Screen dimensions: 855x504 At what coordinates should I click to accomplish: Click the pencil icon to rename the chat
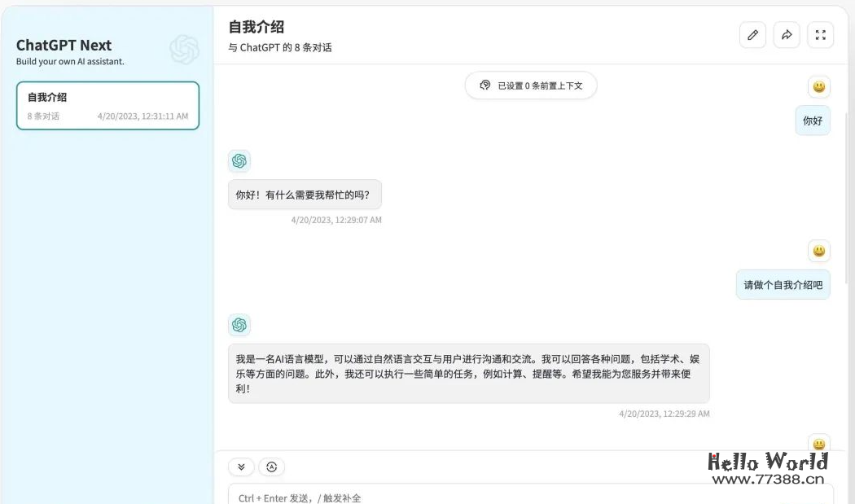pyautogui.click(x=752, y=35)
